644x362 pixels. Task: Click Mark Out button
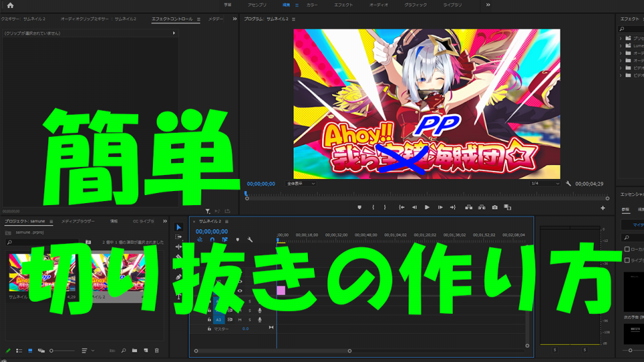pyautogui.click(x=385, y=208)
